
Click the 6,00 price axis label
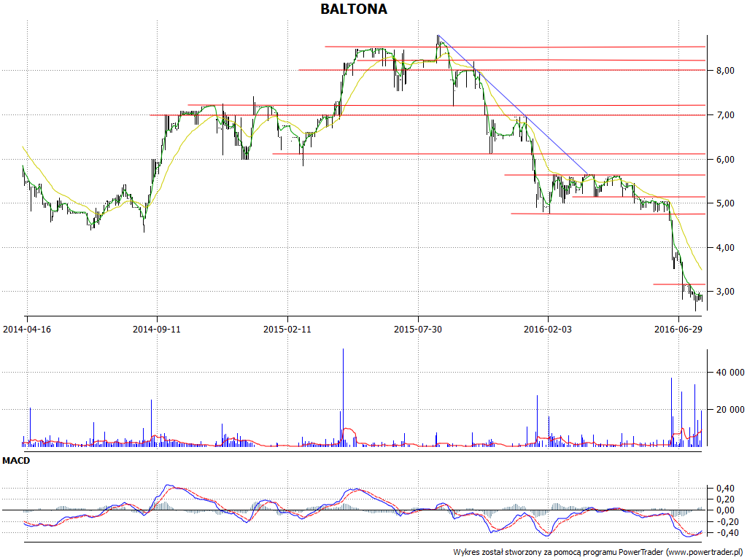click(x=724, y=160)
